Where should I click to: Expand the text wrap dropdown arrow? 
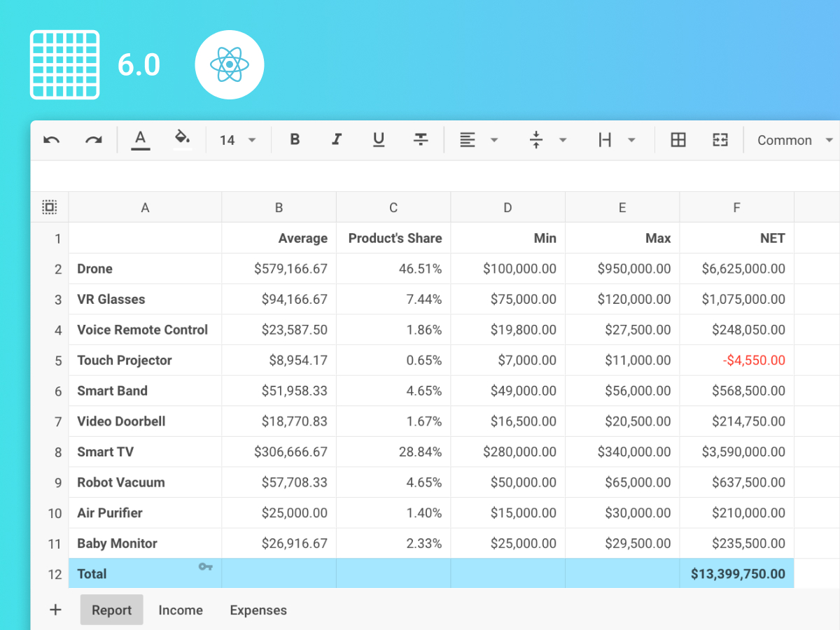click(x=631, y=140)
